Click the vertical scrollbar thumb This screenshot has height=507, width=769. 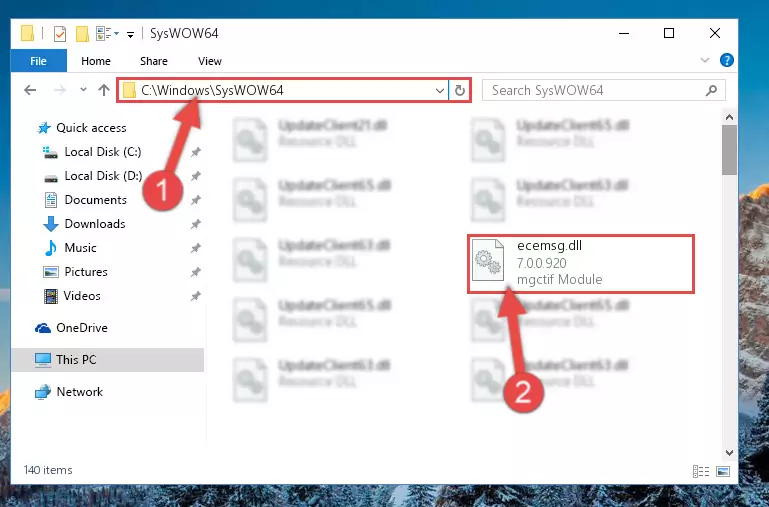coord(729,150)
